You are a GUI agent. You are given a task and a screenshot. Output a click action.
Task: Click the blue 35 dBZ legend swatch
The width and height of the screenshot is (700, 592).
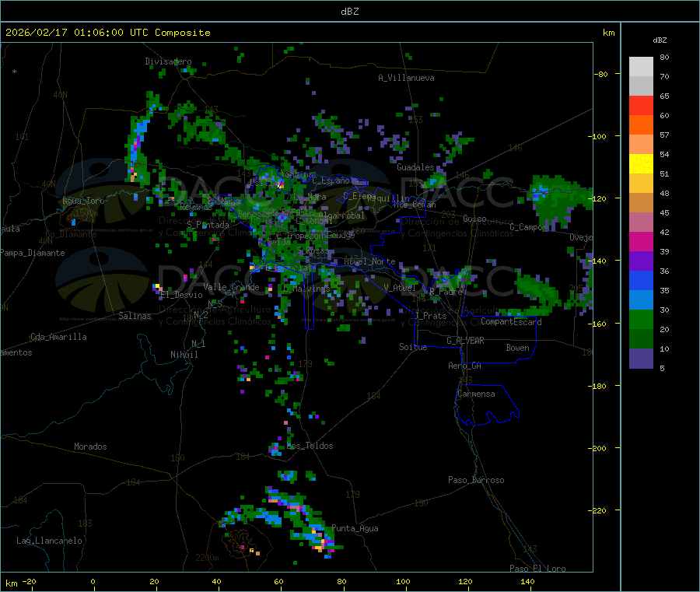641,280
